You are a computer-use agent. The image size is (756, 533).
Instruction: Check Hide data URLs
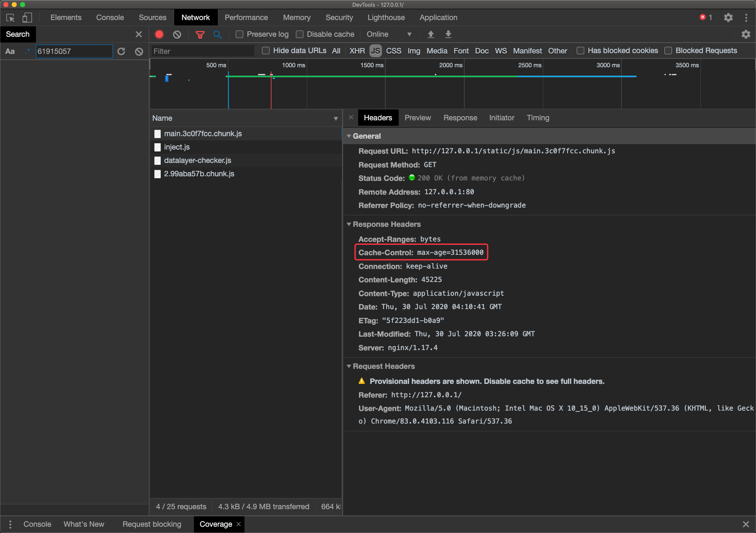point(265,51)
